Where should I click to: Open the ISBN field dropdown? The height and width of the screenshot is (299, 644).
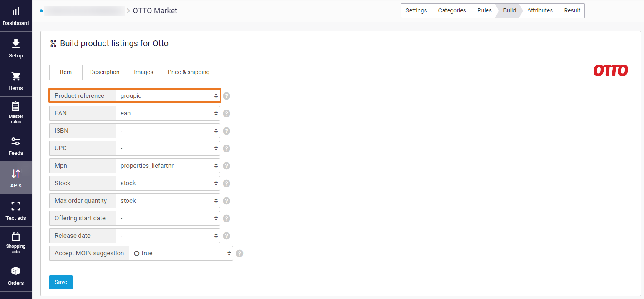point(168,131)
